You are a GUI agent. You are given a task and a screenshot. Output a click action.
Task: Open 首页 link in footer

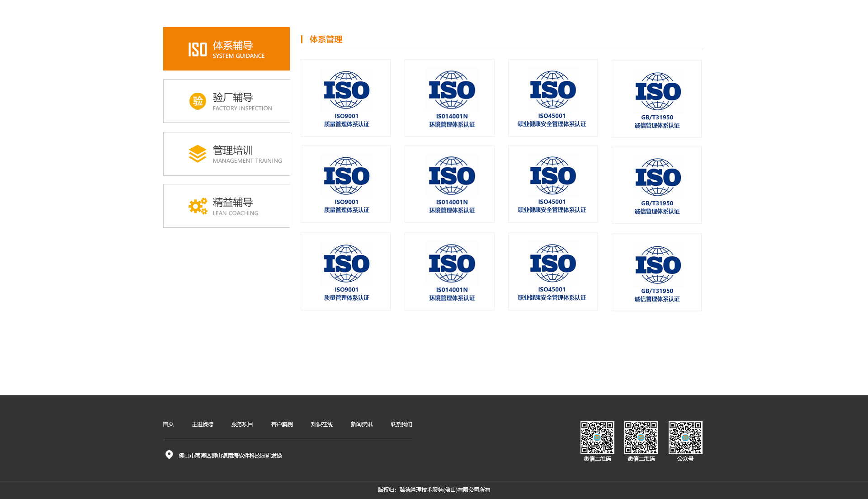click(168, 424)
